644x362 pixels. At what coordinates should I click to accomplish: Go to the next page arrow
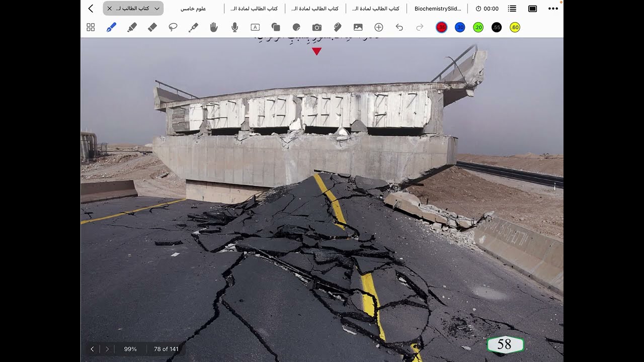[107, 349]
